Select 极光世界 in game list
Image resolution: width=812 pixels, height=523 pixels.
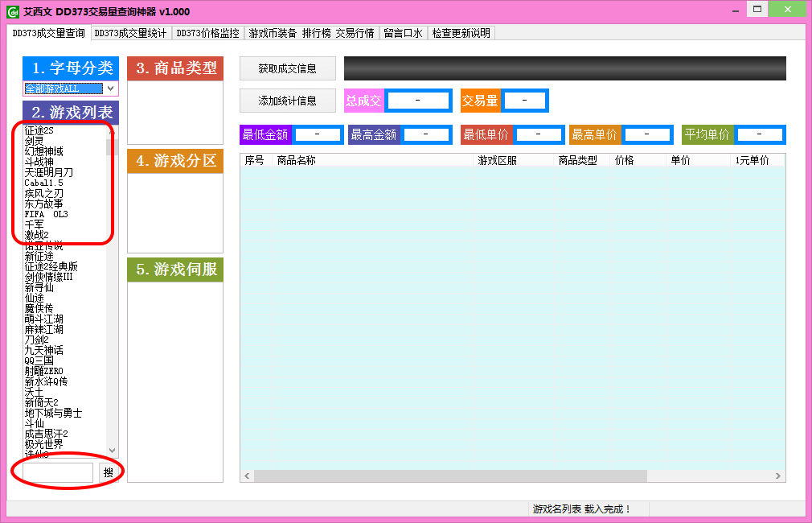44,444
